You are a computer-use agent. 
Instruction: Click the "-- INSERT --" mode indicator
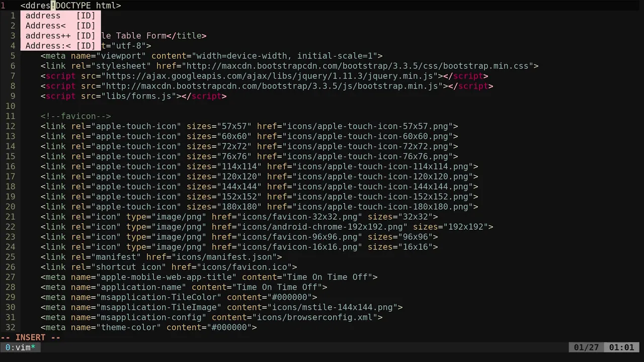(x=30, y=337)
